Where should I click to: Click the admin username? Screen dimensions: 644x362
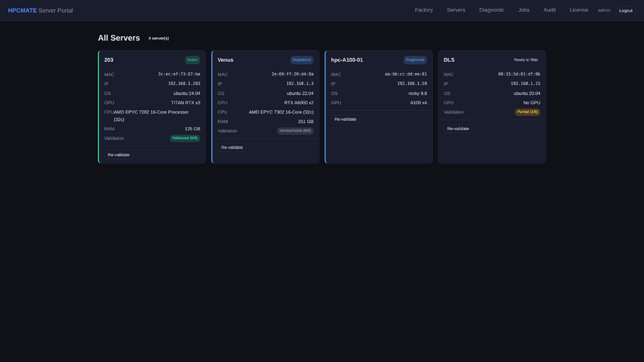(604, 10)
